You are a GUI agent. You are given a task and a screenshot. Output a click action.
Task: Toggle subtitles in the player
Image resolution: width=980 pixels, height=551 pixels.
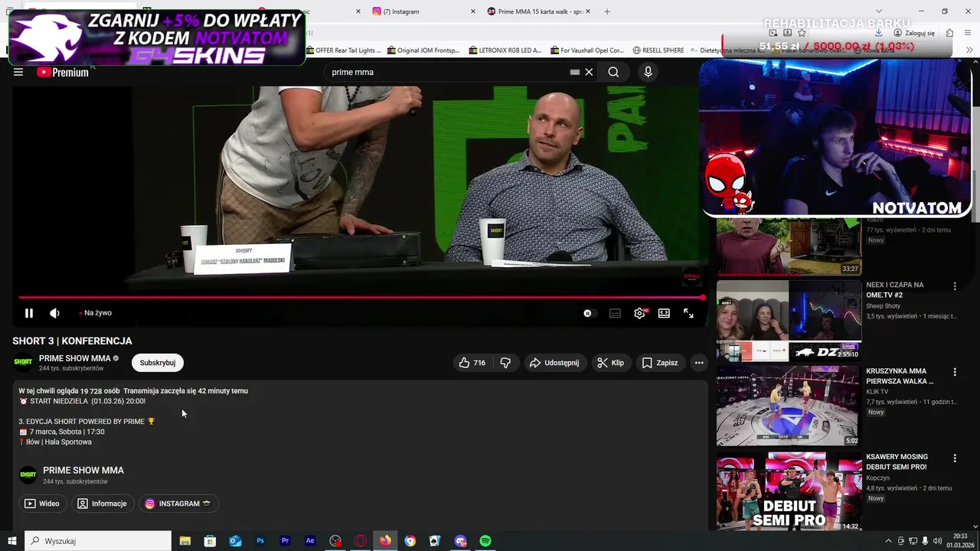coord(615,313)
